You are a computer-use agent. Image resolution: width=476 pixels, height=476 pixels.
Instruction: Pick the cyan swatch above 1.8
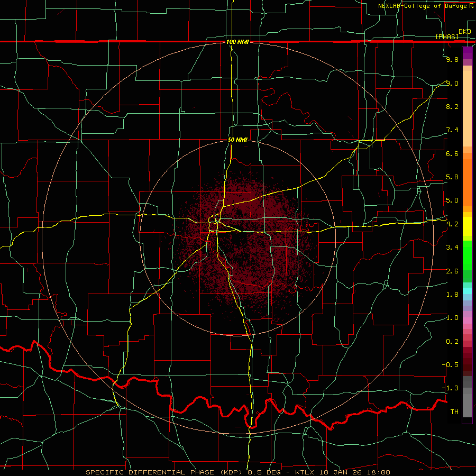(467, 291)
